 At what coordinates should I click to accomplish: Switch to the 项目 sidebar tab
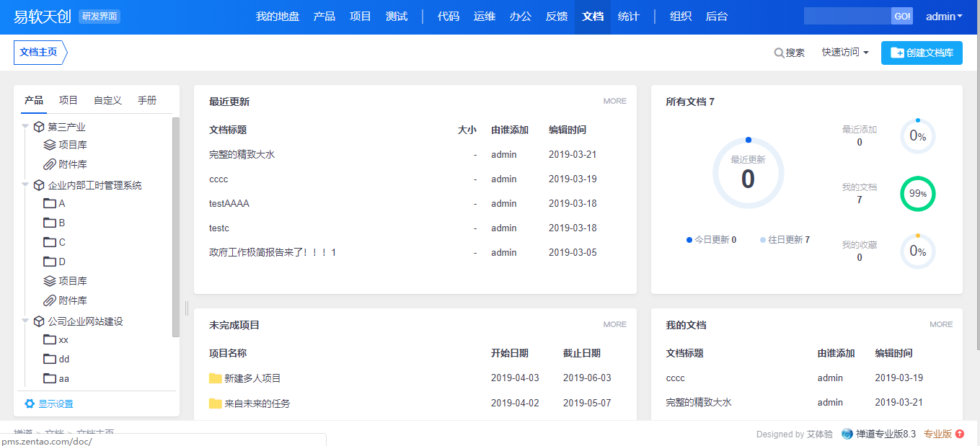pyautogui.click(x=69, y=100)
